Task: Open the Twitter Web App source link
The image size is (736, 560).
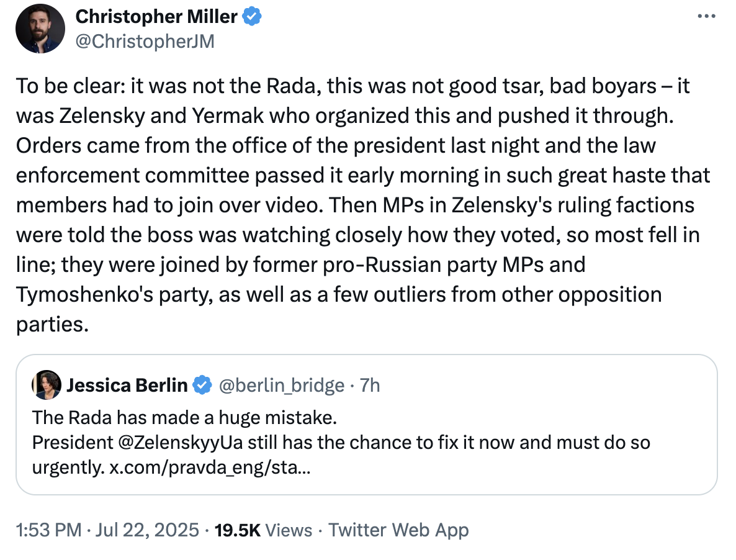Action: click(398, 530)
